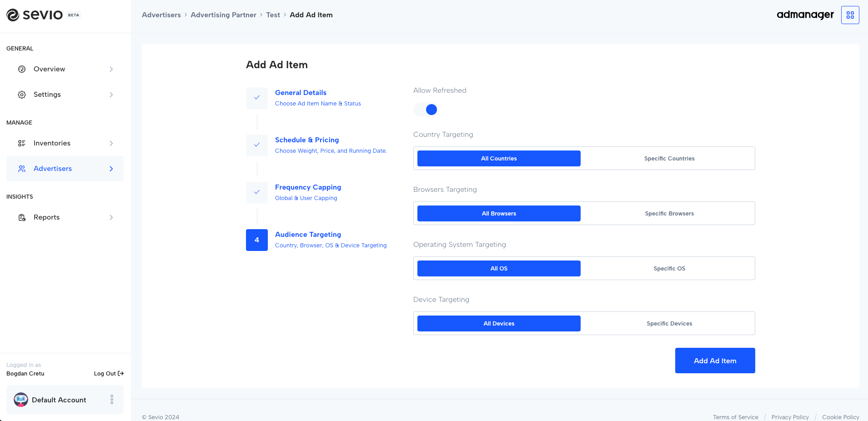Open the Default Account three-dot menu

tap(112, 400)
